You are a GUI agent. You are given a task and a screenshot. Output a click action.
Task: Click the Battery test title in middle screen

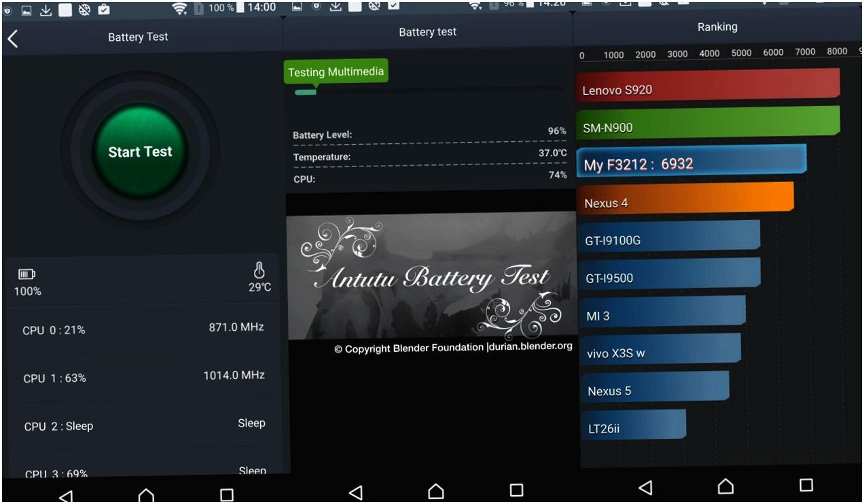click(427, 32)
